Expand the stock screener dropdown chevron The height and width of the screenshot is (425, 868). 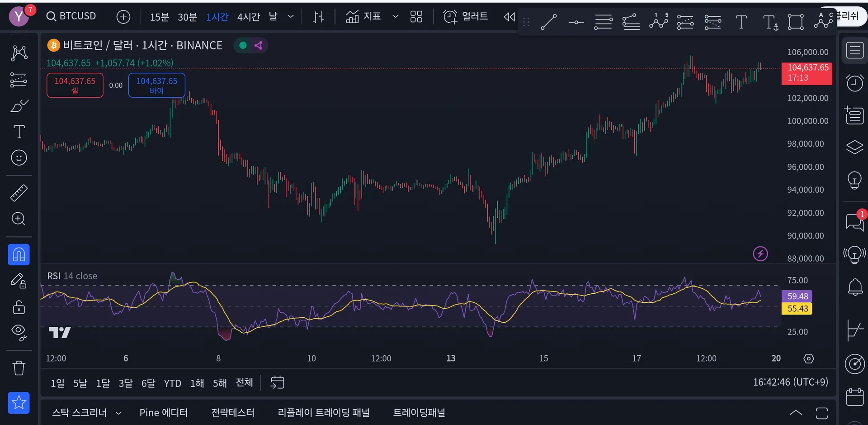pyautogui.click(x=119, y=413)
